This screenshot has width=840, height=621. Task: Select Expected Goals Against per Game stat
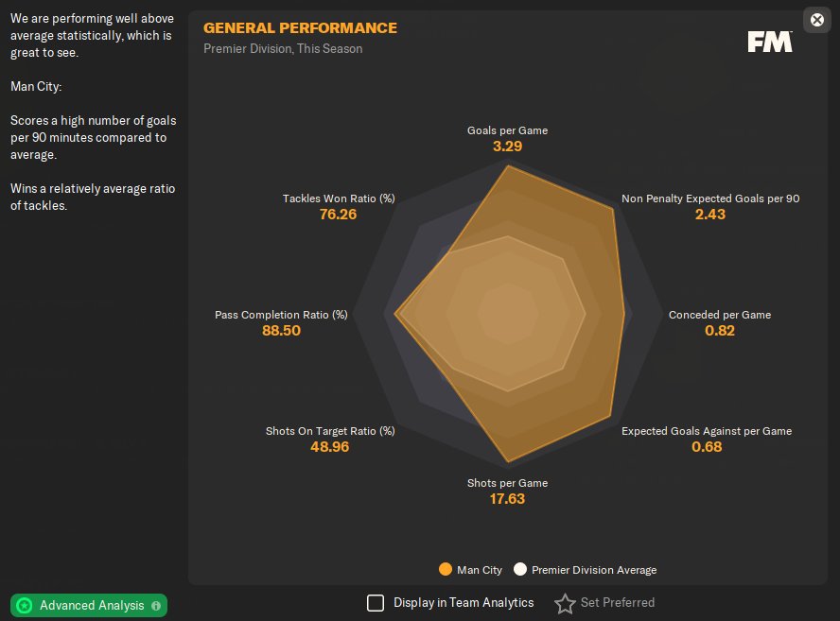click(706, 431)
